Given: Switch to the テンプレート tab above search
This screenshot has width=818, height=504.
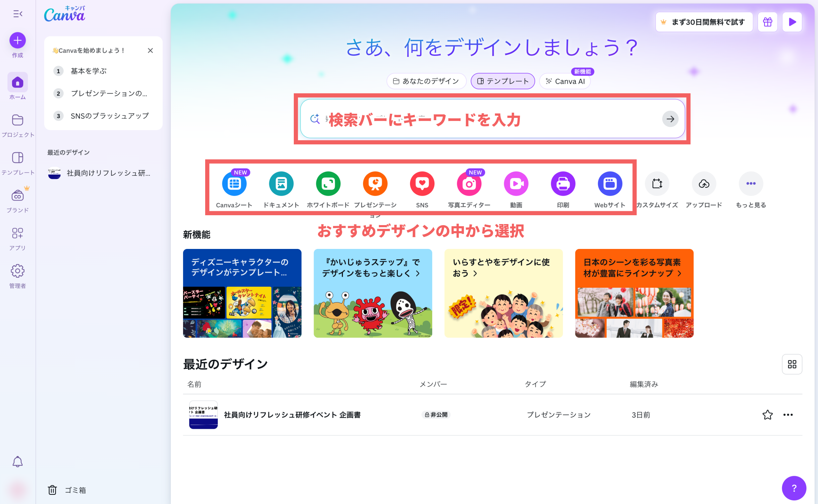Looking at the screenshot, I should point(503,81).
